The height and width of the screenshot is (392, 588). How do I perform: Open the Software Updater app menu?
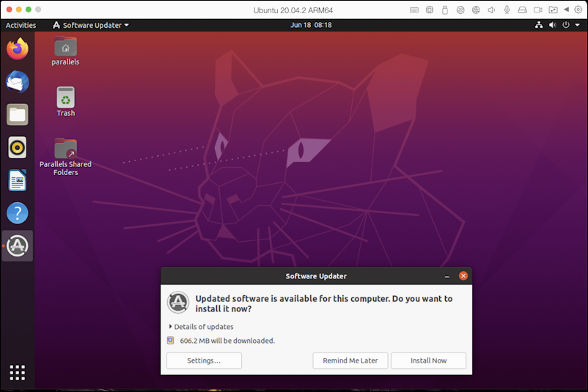[91, 25]
